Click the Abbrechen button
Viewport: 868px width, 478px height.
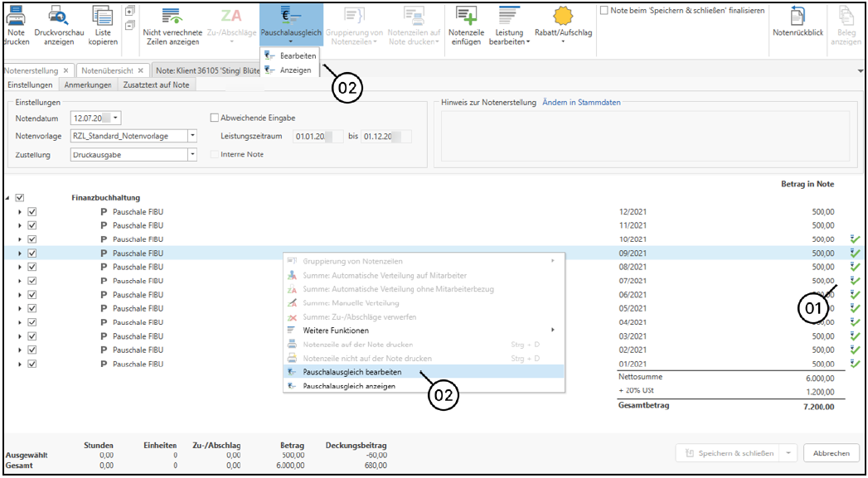coord(831,453)
